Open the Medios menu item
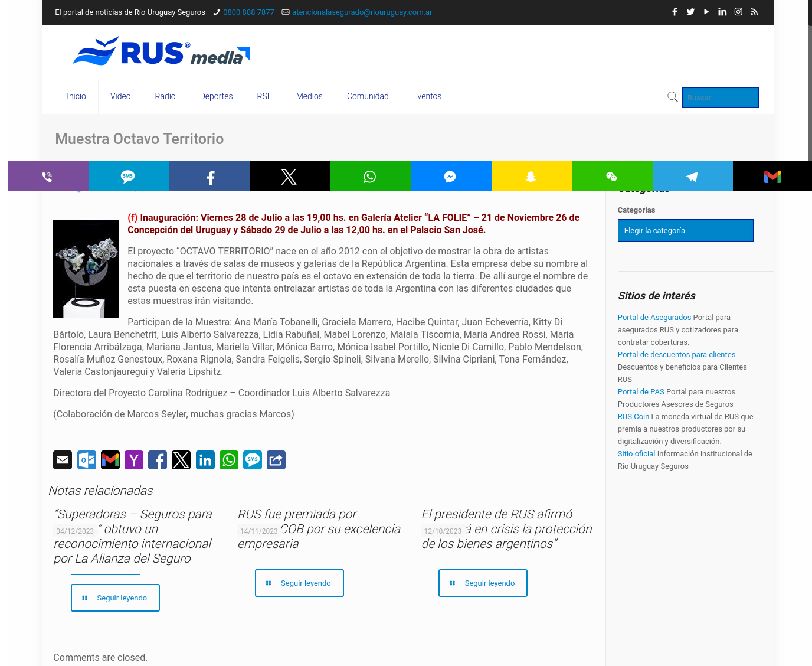812x666 pixels. (309, 96)
